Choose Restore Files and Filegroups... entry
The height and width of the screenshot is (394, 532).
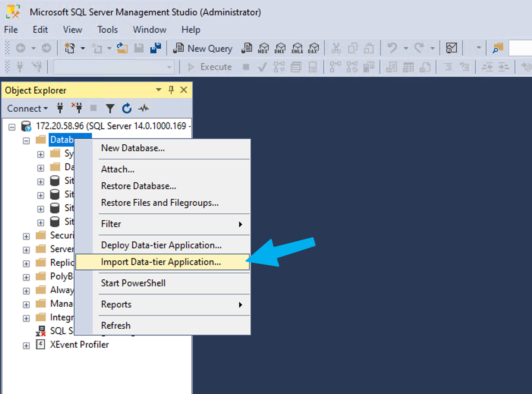point(163,203)
